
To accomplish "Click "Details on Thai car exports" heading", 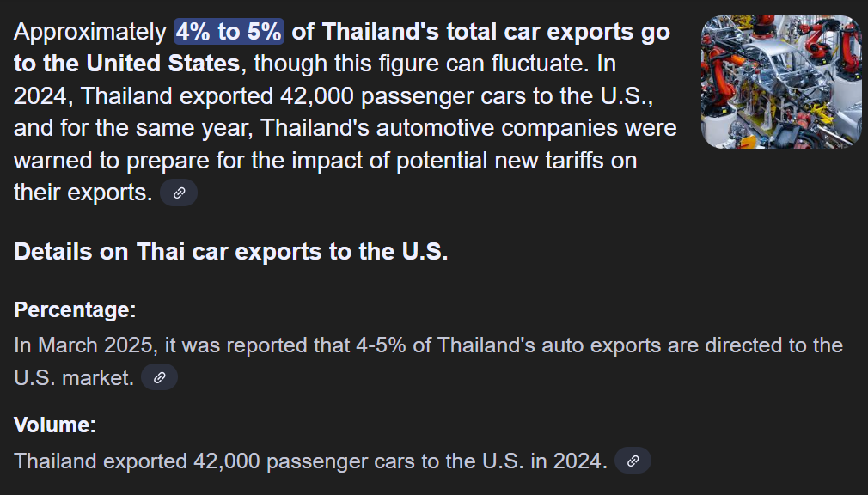I will pyautogui.click(x=231, y=253).
